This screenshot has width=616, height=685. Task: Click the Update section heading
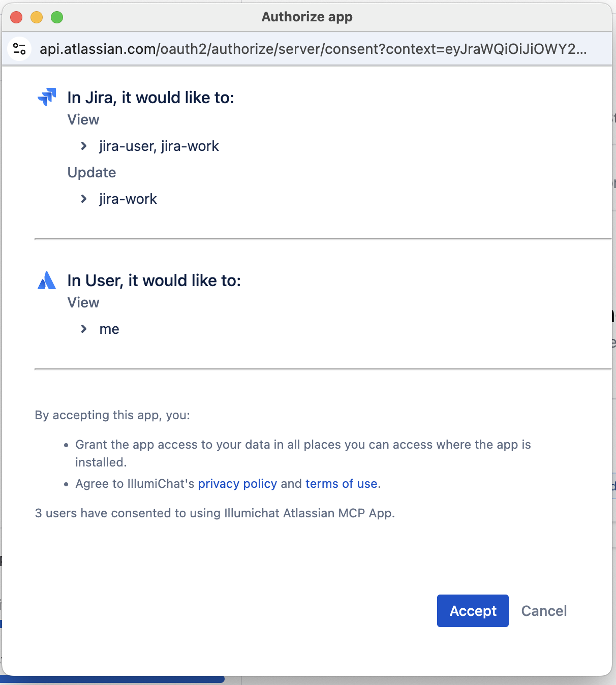click(91, 172)
